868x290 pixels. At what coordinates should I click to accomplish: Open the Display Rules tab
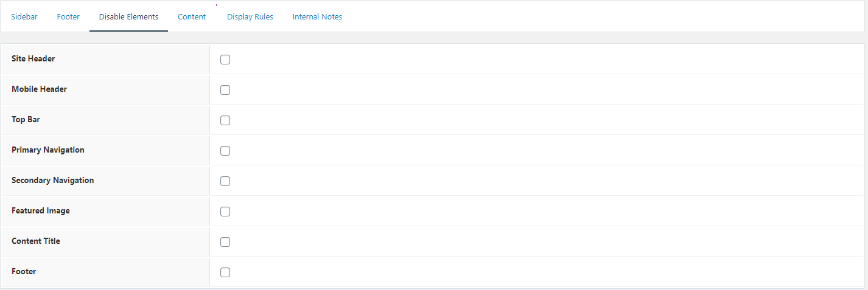(250, 17)
